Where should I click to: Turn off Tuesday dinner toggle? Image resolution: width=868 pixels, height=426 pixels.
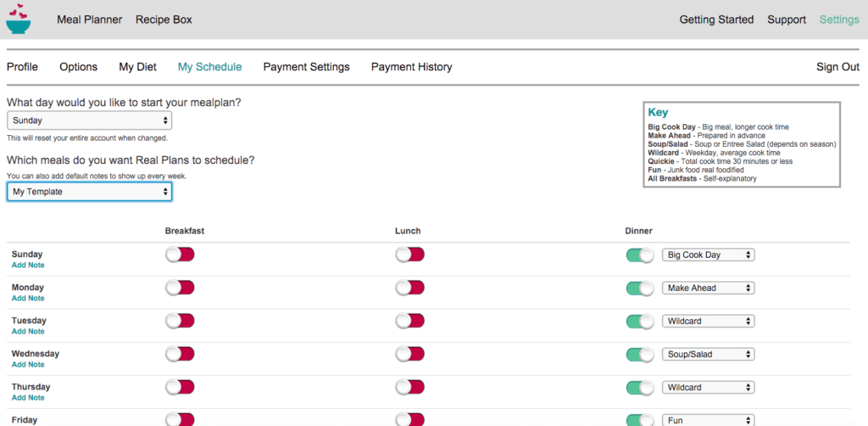[x=640, y=321]
